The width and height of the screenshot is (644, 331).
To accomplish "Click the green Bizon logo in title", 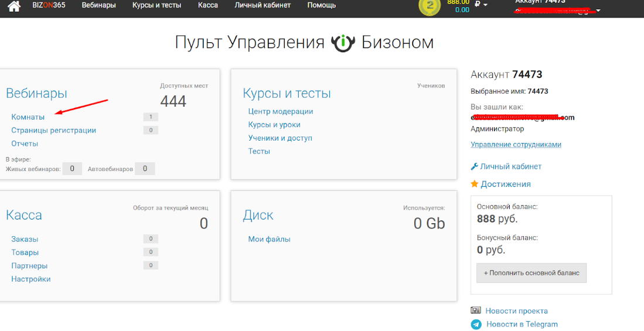I will [343, 43].
